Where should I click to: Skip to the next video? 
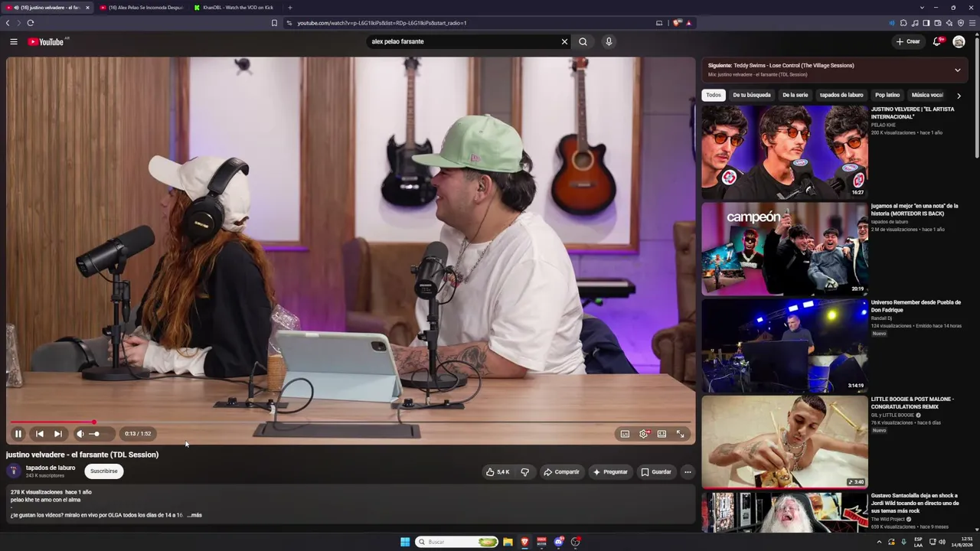coord(57,434)
